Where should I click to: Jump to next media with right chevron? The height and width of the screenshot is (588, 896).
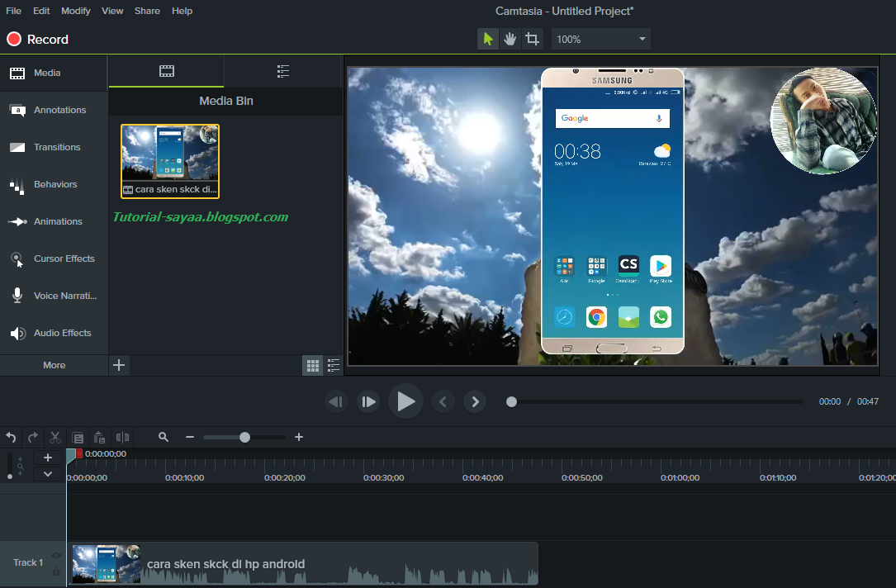475,401
